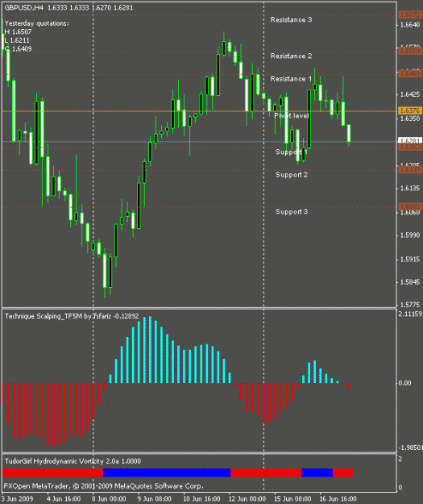Image resolution: width=423 pixels, height=504 pixels.
Task: Click the 1.5775 price axis value
Action: click(410, 305)
